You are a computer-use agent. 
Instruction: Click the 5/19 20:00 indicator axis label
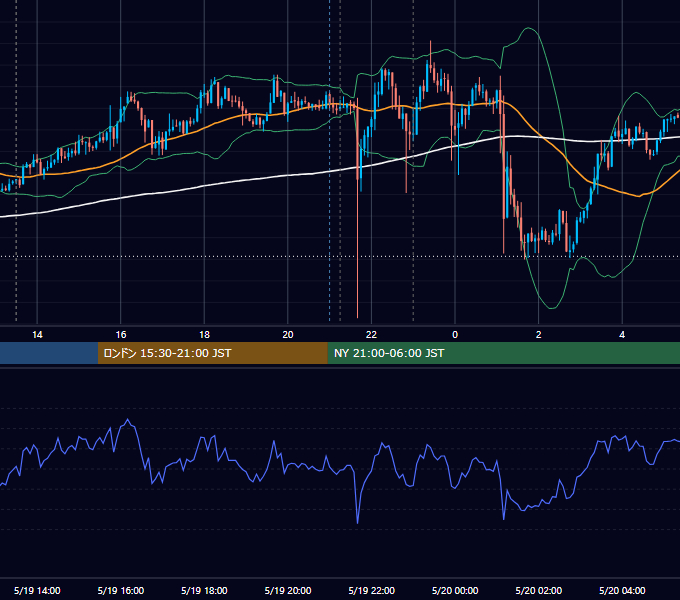[288, 590]
